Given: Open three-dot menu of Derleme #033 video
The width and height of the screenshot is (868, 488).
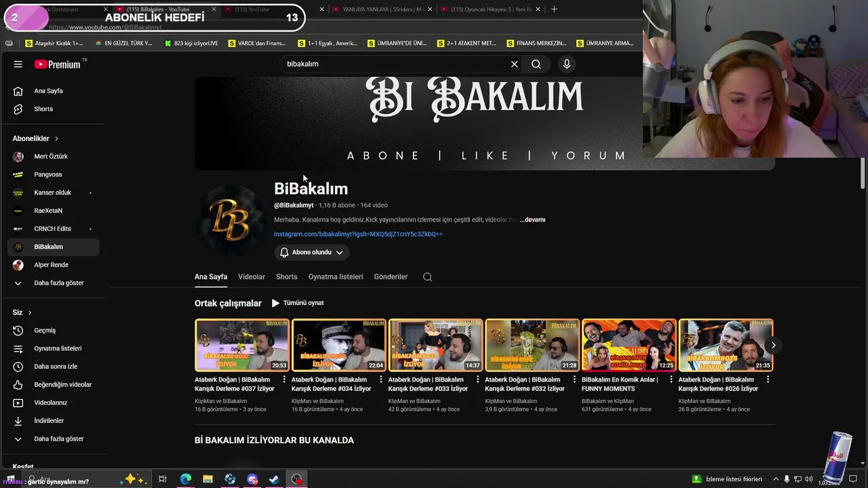Looking at the screenshot, I should point(478,380).
